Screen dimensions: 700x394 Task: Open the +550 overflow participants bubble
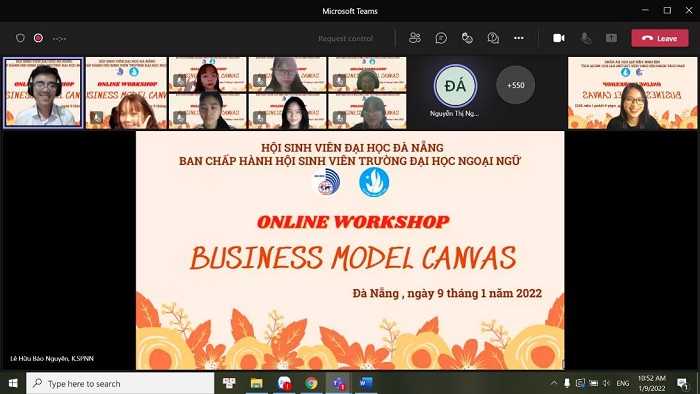516,85
